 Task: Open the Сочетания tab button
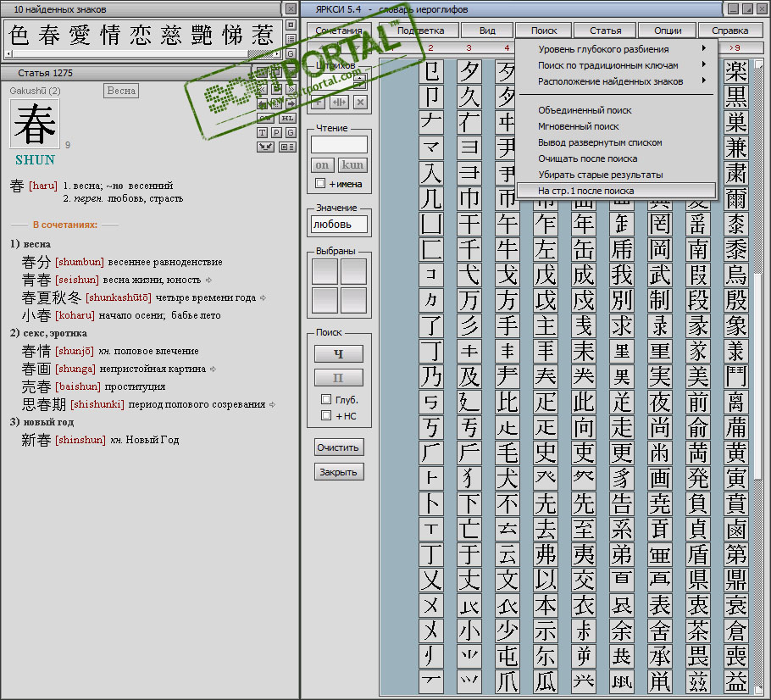coord(339,31)
